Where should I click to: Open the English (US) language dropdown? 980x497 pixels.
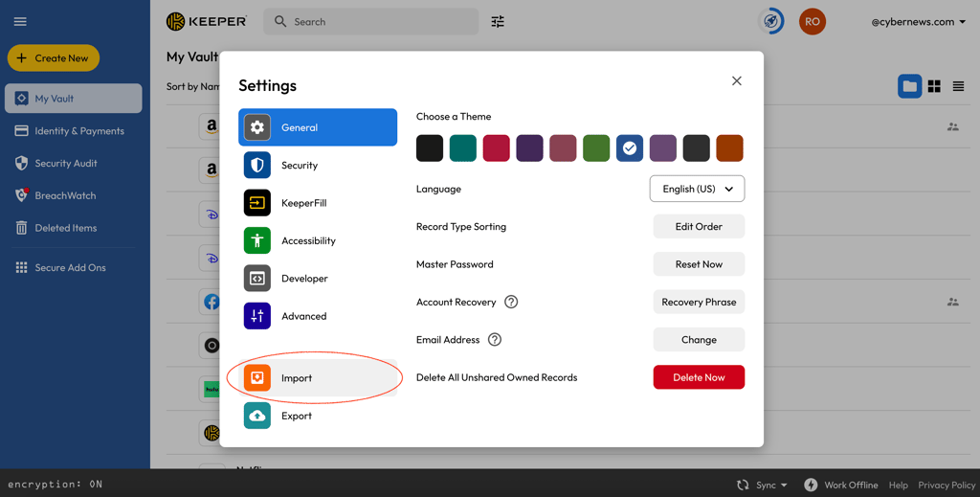(x=697, y=189)
